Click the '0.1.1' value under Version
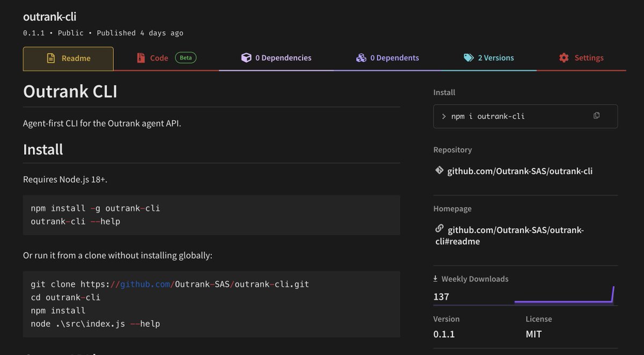The height and width of the screenshot is (355, 644). pos(444,334)
